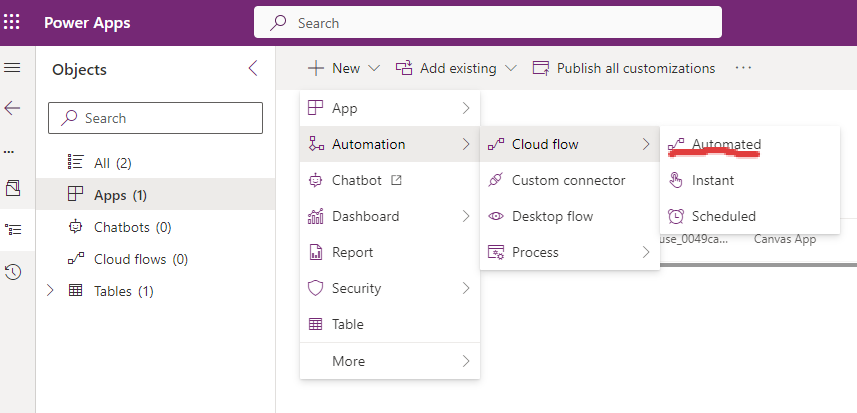Open the History clock icon in left rail
Viewport: 857px width, 413px height.
tap(12, 272)
